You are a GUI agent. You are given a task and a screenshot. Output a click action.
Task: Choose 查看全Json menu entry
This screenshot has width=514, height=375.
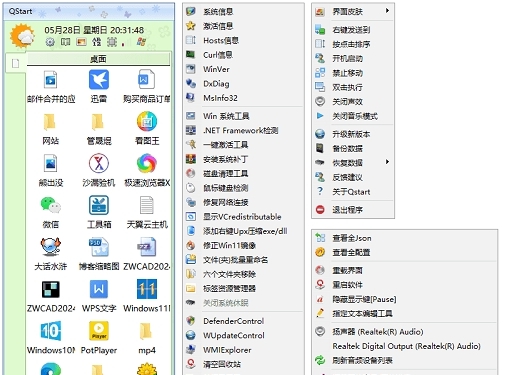[x=405, y=238]
